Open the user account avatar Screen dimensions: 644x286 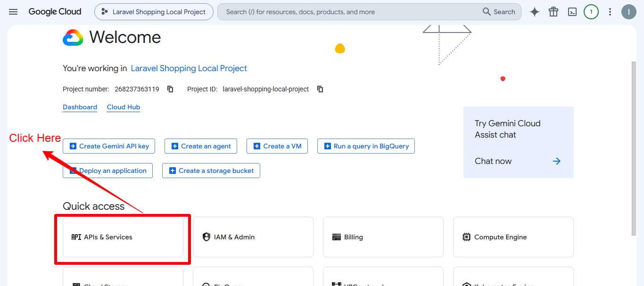click(x=629, y=12)
